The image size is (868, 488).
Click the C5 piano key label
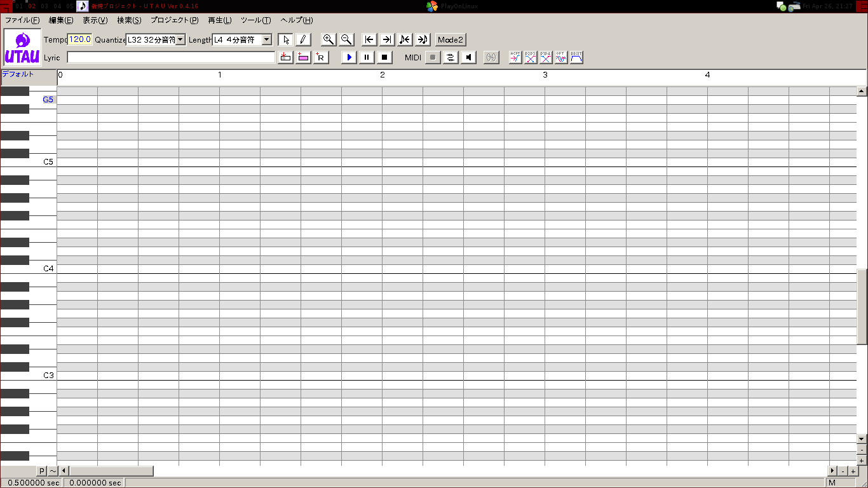pyautogui.click(x=48, y=162)
